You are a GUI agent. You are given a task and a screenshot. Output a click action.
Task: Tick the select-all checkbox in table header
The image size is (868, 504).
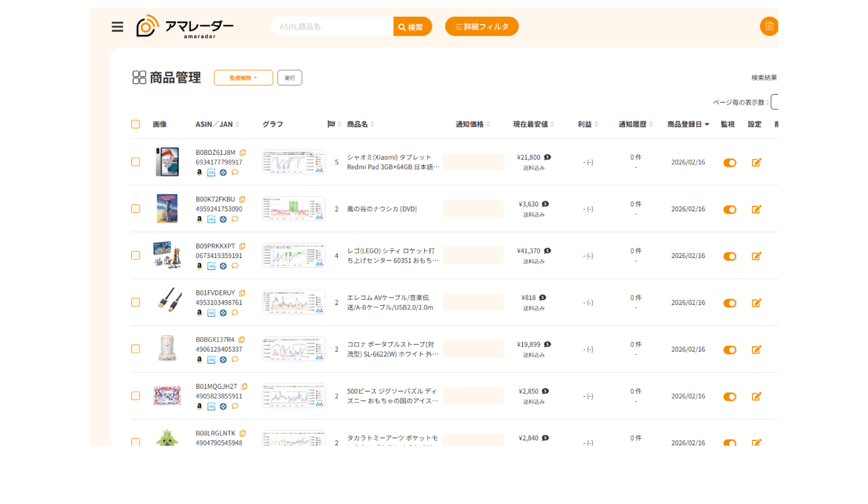coord(136,124)
